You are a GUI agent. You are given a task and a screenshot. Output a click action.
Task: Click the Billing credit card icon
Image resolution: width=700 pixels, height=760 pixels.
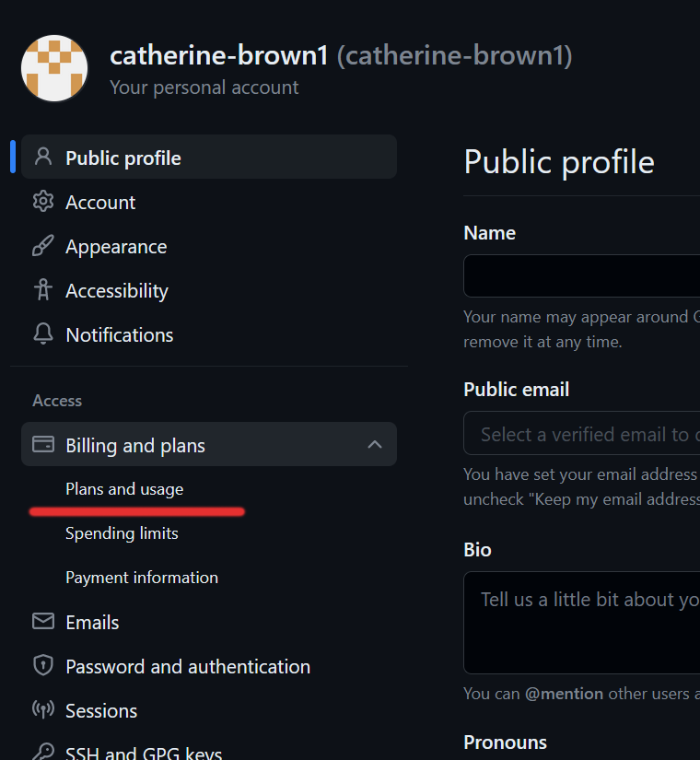(x=42, y=443)
